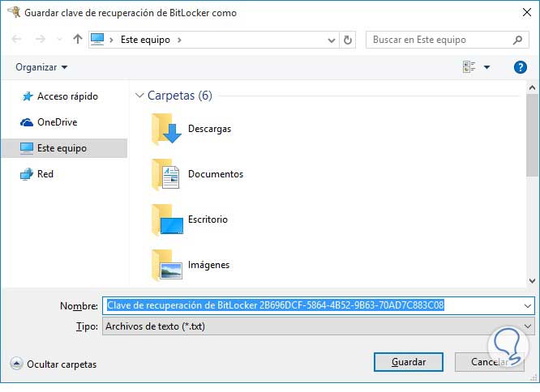Close the BitLocker save dialog
540x392 pixels.
pyautogui.click(x=526, y=13)
